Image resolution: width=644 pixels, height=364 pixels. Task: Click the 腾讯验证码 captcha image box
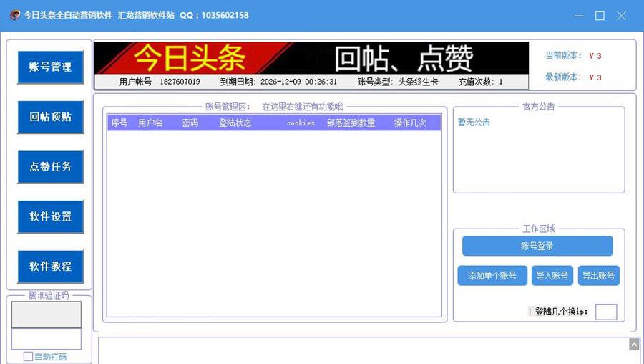46,315
